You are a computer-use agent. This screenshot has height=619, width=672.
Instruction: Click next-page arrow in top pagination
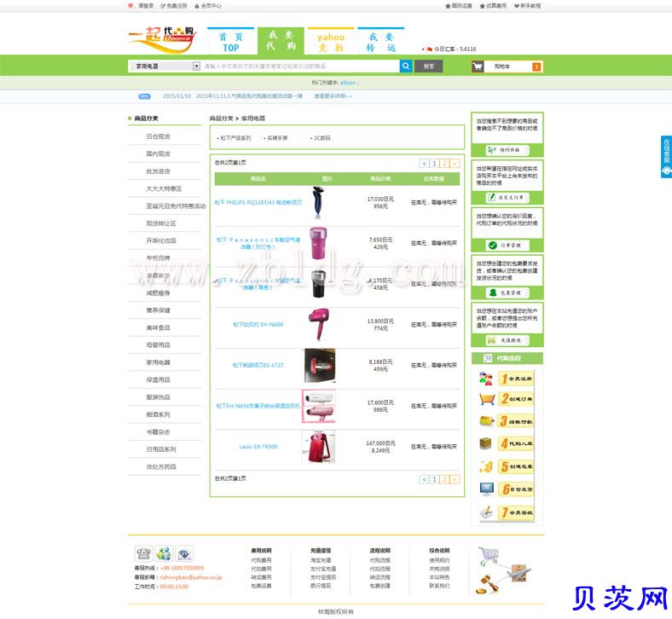click(x=455, y=163)
